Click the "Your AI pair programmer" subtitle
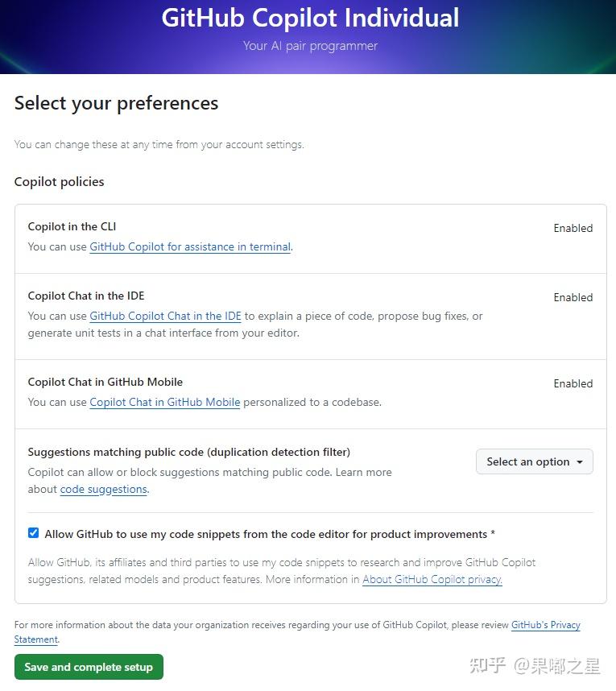This screenshot has width=616, height=691. point(310,46)
